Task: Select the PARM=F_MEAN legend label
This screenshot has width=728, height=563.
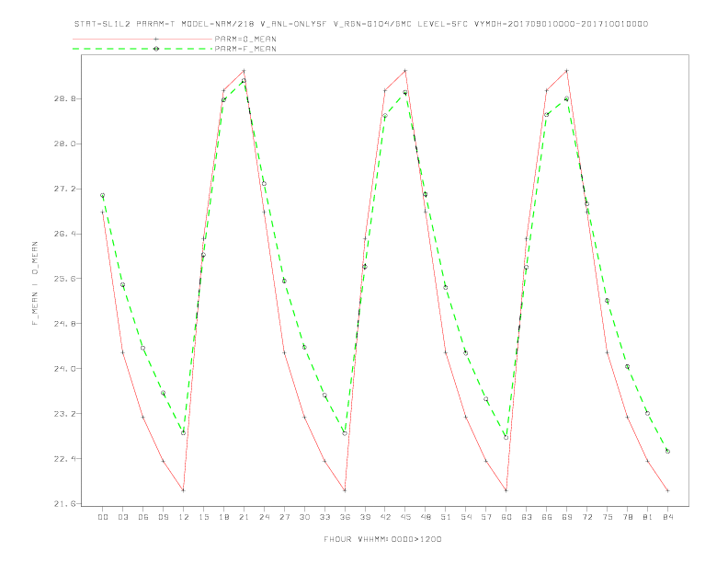Action: (x=245, y=49)
